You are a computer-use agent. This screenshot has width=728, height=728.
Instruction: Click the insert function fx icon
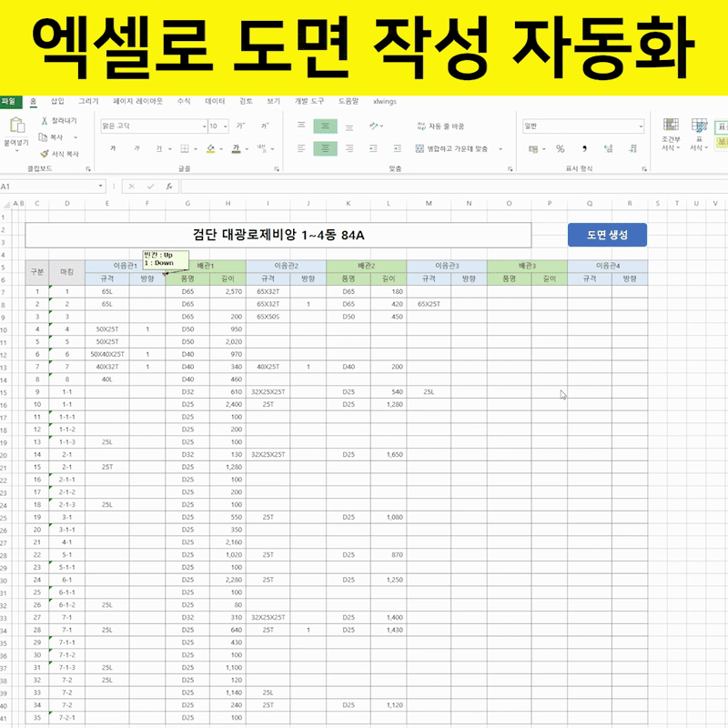169,186
